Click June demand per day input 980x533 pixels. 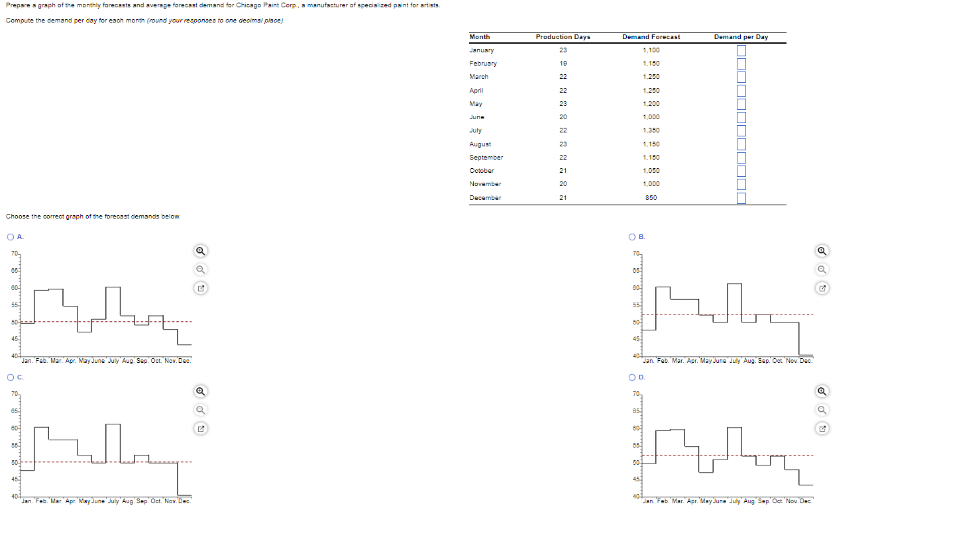(x=741, y=117)
